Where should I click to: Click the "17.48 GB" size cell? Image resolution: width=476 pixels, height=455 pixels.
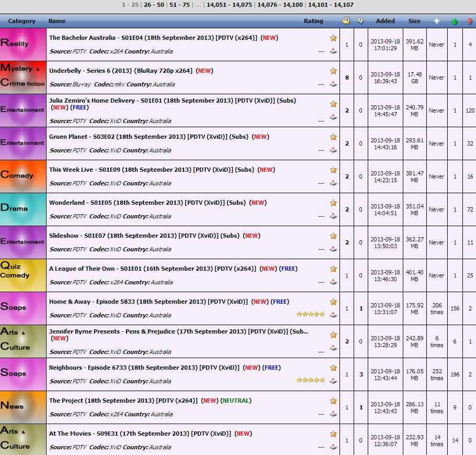(415, 77)
